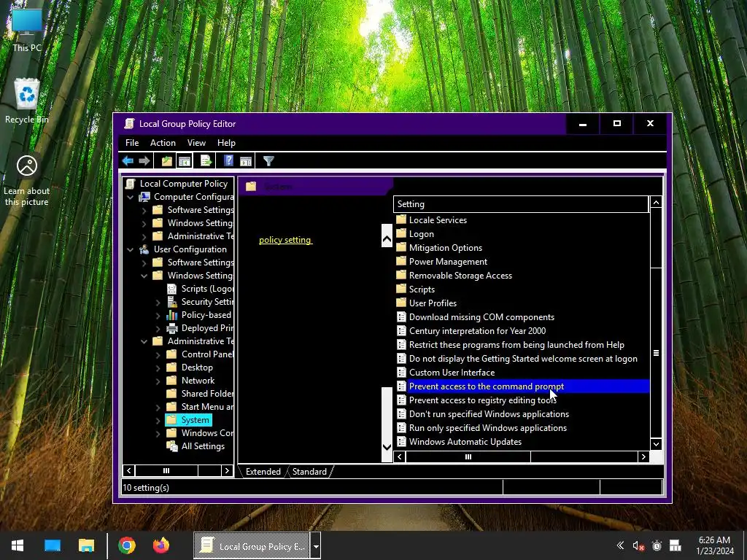
Task: Select Logon folder in settings list
Action: point(415,234)
